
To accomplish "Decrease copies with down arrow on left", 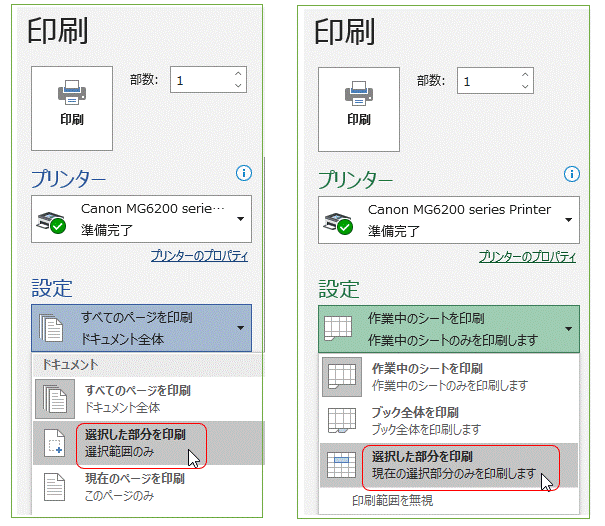I will (x=237, y=88).
